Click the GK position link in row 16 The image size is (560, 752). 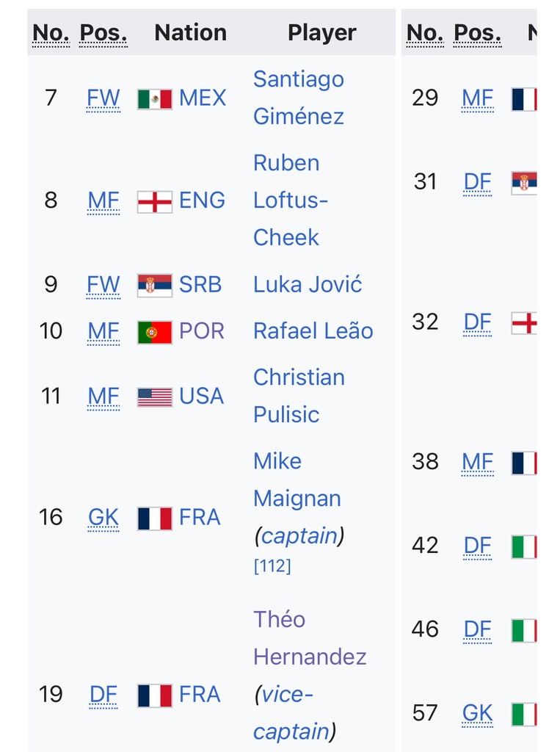[103, 518]
